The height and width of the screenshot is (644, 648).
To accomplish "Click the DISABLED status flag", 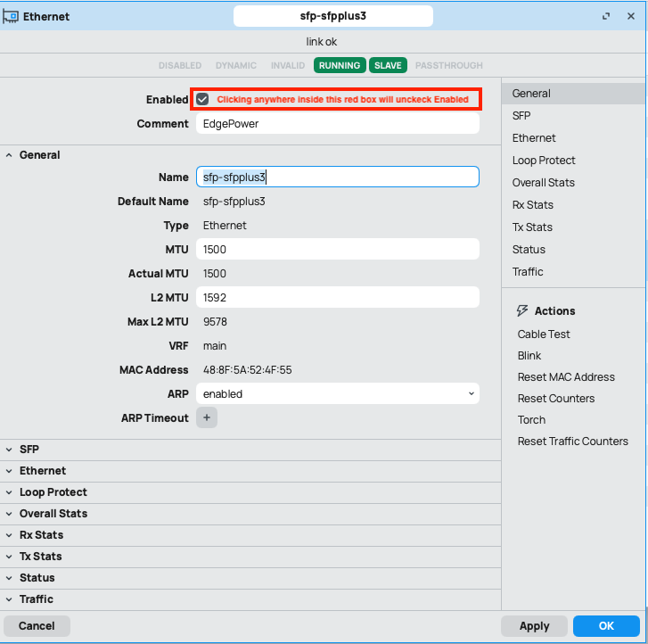I will point(180,66).
